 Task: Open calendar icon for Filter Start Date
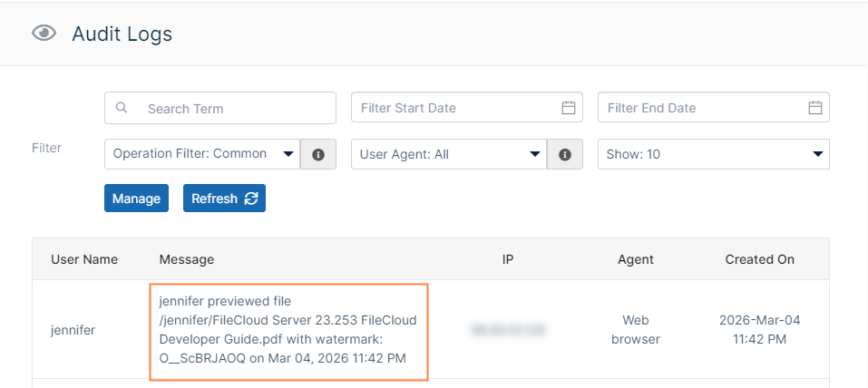point(569,108)
